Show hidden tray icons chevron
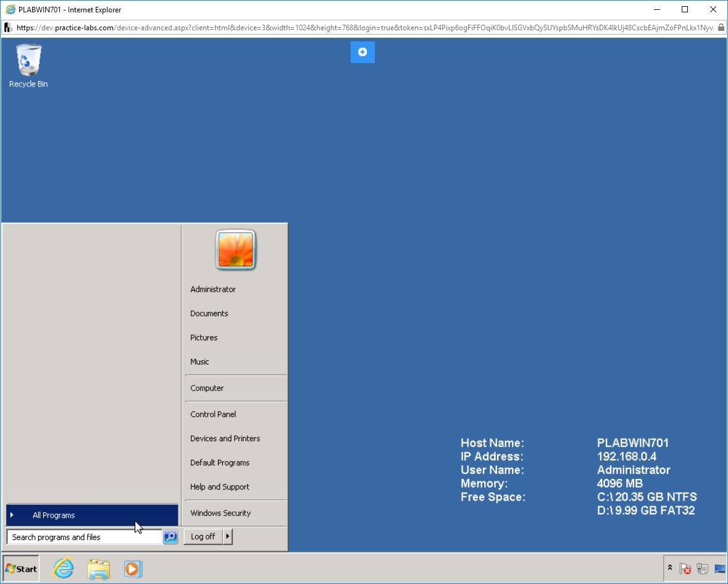The width and height of the screenshot is (728, 584). 670,568
